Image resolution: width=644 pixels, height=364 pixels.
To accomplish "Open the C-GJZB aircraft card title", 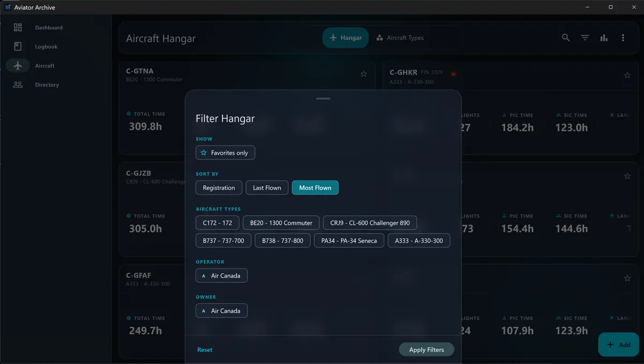I will click(138, 173).
